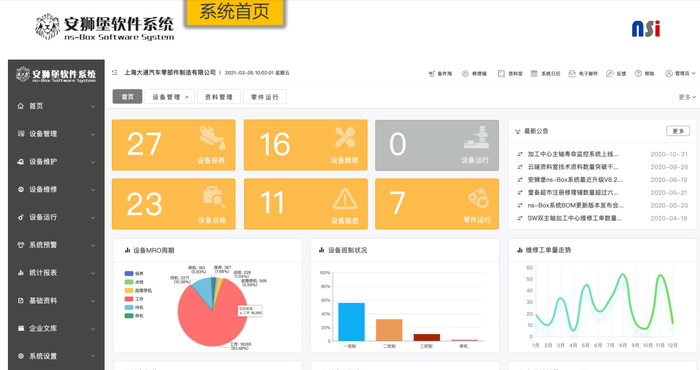Click the orange 二班制 bar
The image size is (700, 370).
(389, 330)
